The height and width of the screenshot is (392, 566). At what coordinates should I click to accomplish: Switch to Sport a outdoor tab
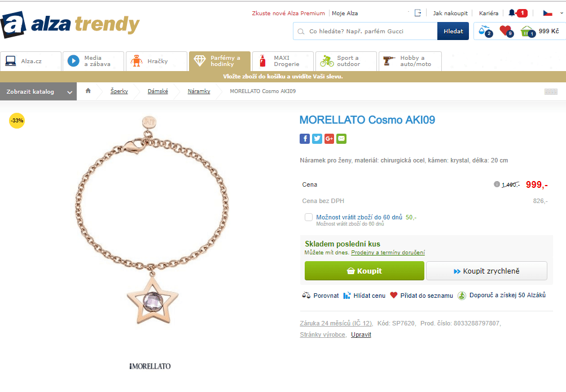346,61
